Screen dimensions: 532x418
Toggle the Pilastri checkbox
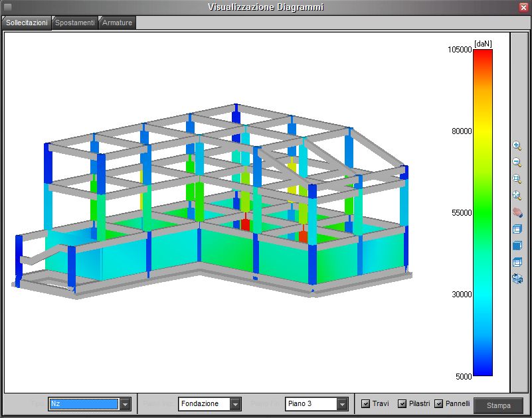coord(402,403)
